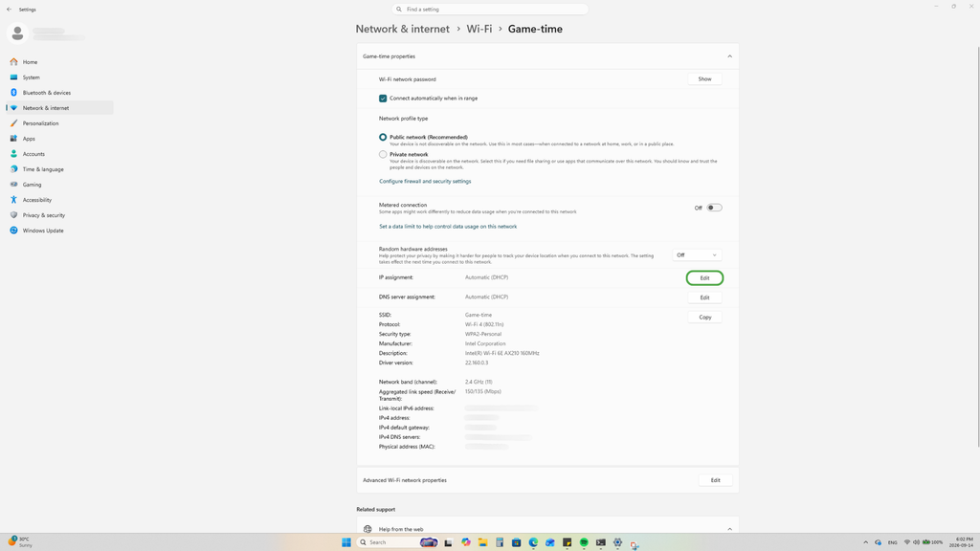This screenshot has width=980, height=551.
Task: Open the System settings page
Action: [x=59, y=77]
